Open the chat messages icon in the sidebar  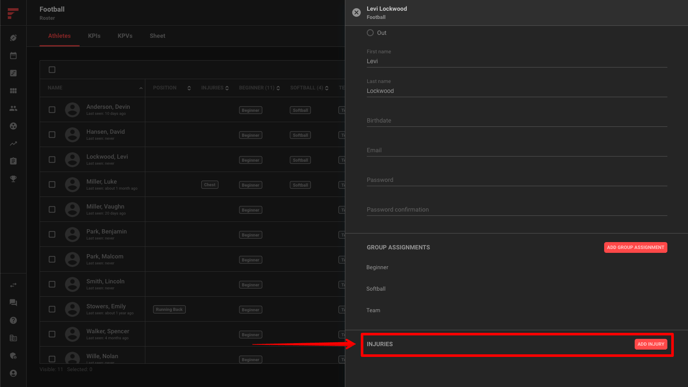coord(13,303)
